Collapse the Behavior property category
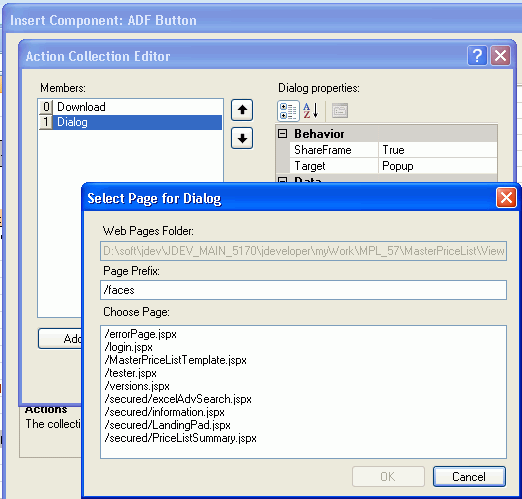Viewport: 522px width, 499px height. point(283,134)
